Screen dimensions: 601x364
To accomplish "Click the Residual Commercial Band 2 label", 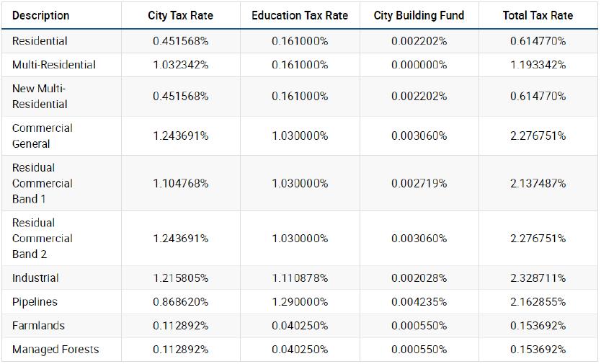I will pyautogui.click(x=43, y=239).
